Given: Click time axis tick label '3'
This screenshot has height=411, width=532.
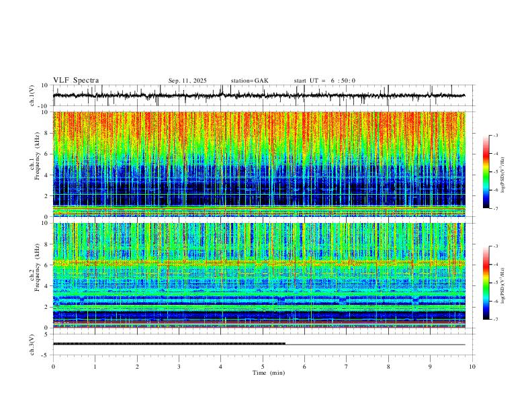Looking at the screenshot, I should tap(179, 367).
